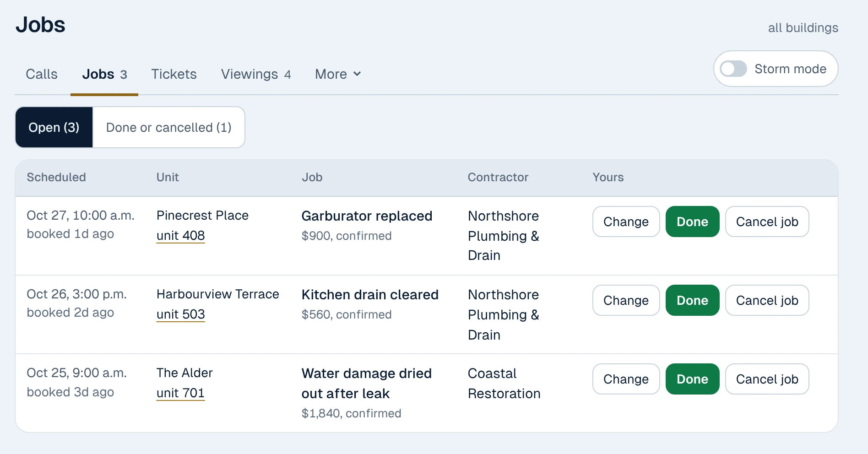Open unit 503 link
868x454 pixels.
coord(180,314)
